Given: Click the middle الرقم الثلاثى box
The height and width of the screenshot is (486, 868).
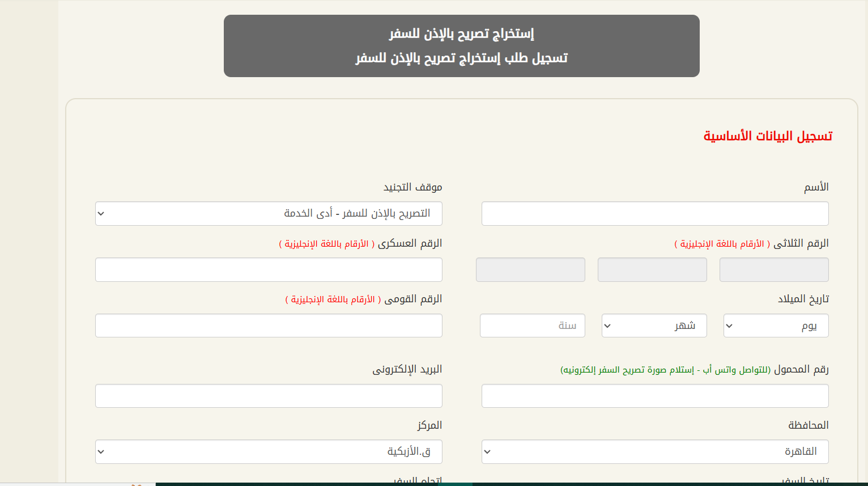Looking at the screenshot, I should point(652,270).
